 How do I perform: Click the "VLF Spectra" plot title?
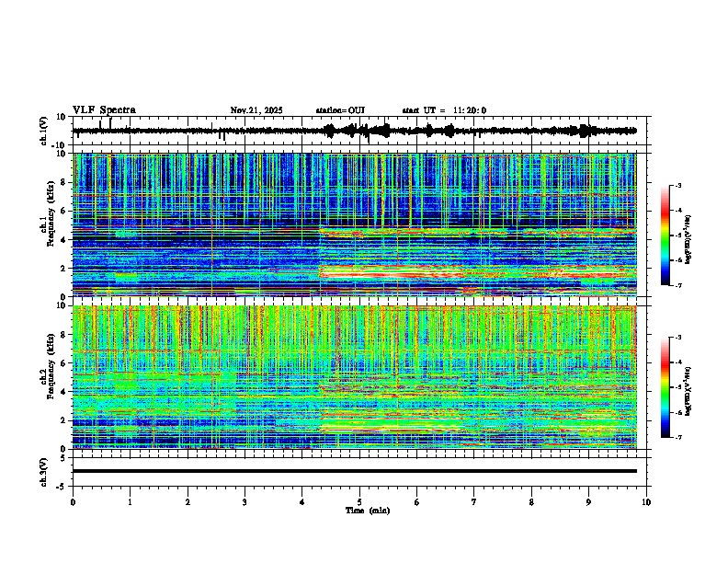click(x=104, y=110)
